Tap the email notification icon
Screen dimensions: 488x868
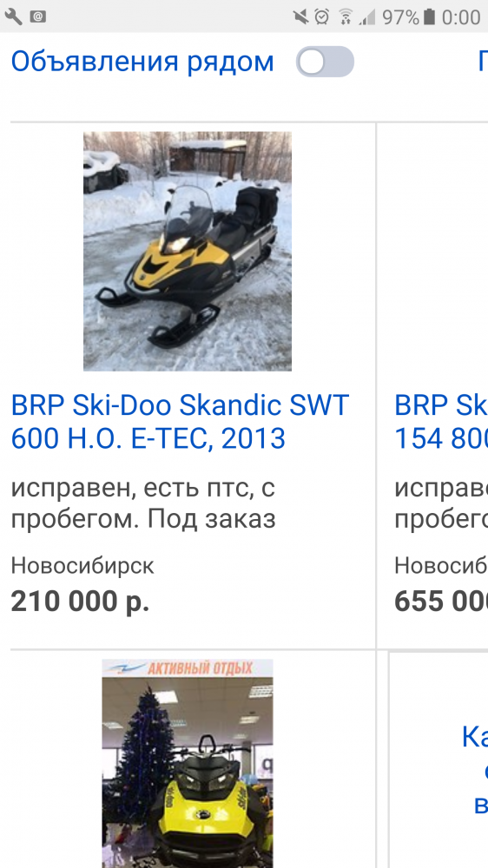pos(37,16)
